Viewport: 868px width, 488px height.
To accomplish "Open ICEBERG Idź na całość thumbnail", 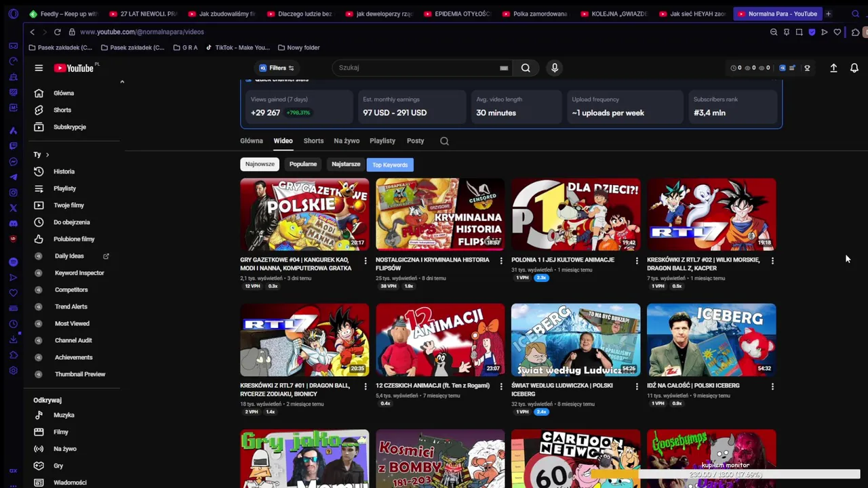I will 711,340.
